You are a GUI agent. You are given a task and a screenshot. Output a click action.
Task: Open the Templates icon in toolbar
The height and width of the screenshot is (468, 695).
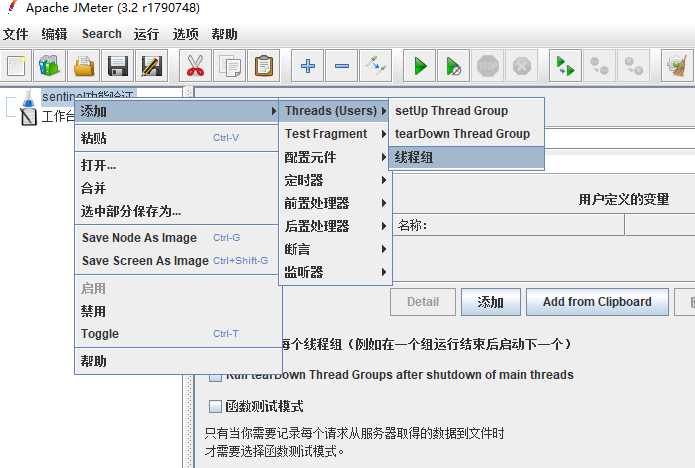coord(50,66)
